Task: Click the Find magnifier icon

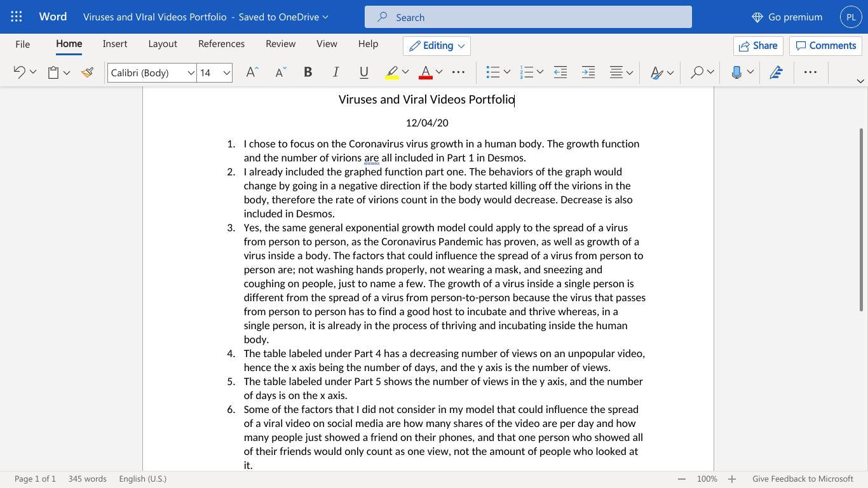Action: (x=697, y=72)
